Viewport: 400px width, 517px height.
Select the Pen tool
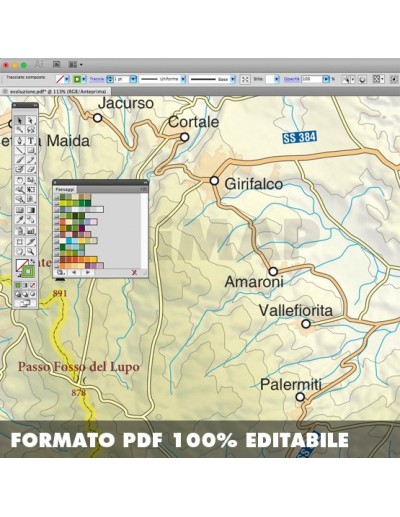click(20, 141)
